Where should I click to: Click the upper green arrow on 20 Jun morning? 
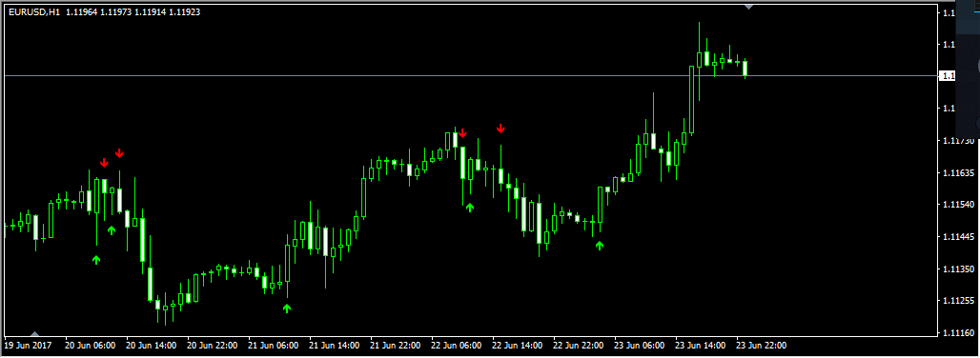[x=112, y=230]
